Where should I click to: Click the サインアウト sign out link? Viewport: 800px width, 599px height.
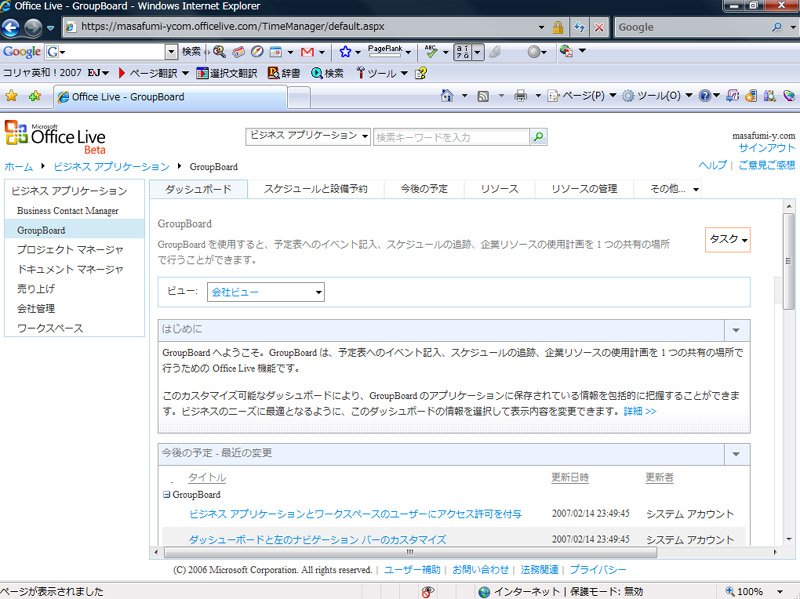767,148
